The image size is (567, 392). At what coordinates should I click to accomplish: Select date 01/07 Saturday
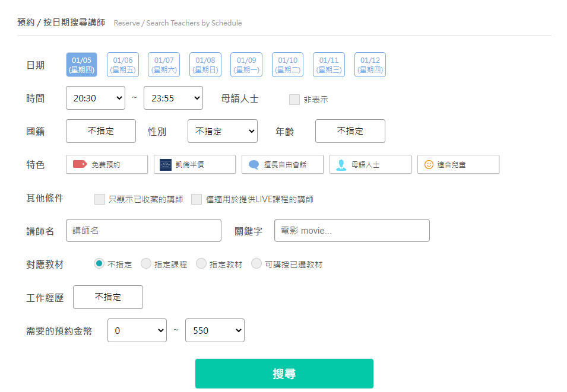click(x=164, y=65)
